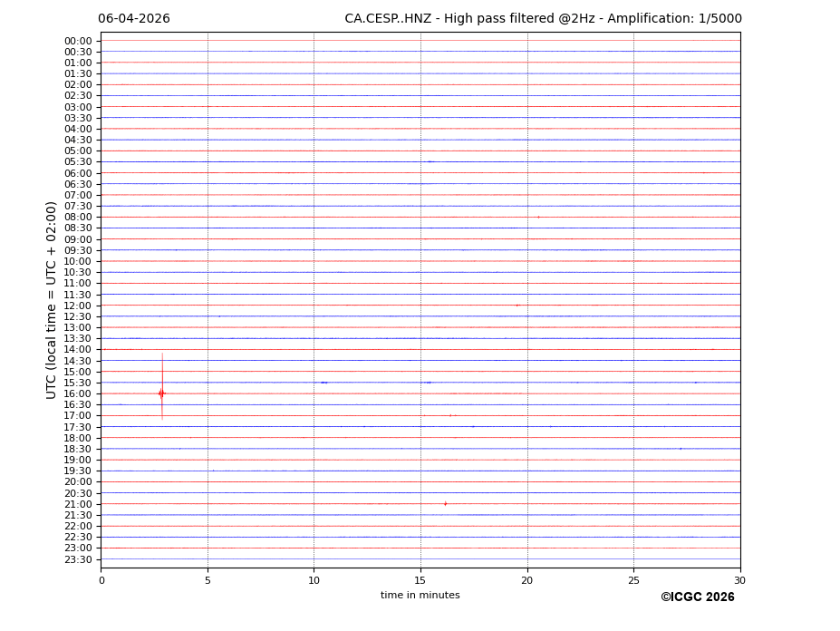
Task: Click the blue burst on 15:30 trace near 10 minutes
Action: (323, 383)
